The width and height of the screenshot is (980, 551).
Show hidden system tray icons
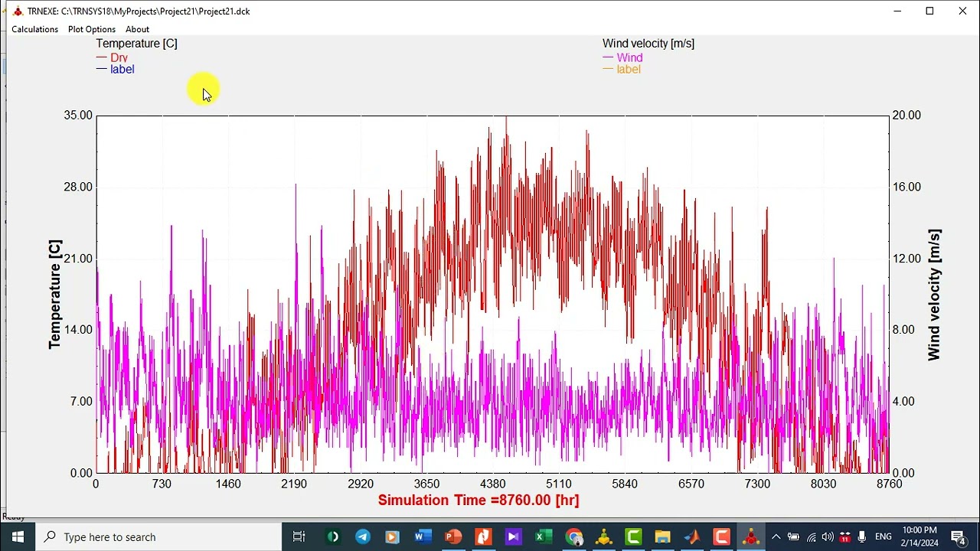point(776,536)
